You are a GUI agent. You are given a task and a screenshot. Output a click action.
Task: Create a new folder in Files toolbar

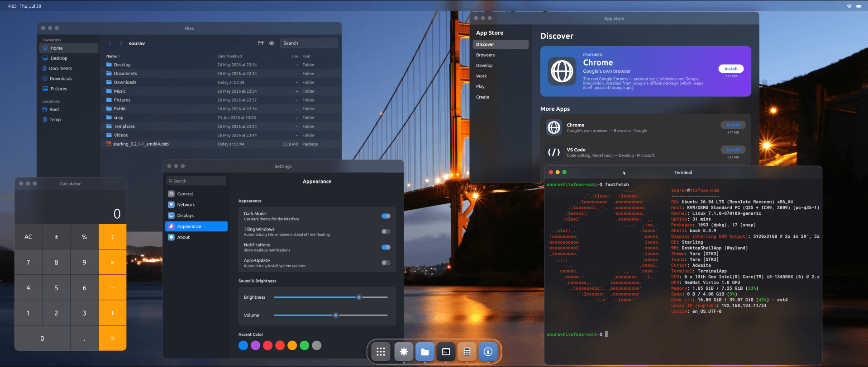261,43
